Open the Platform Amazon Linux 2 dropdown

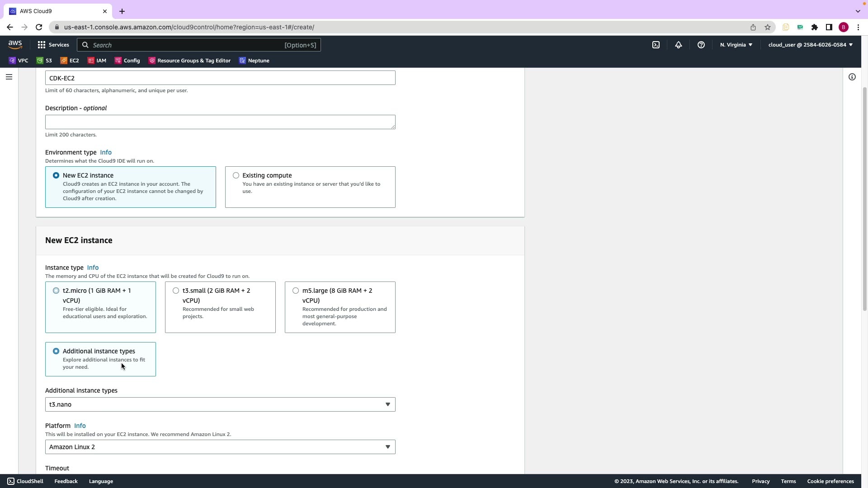(220, 447)
